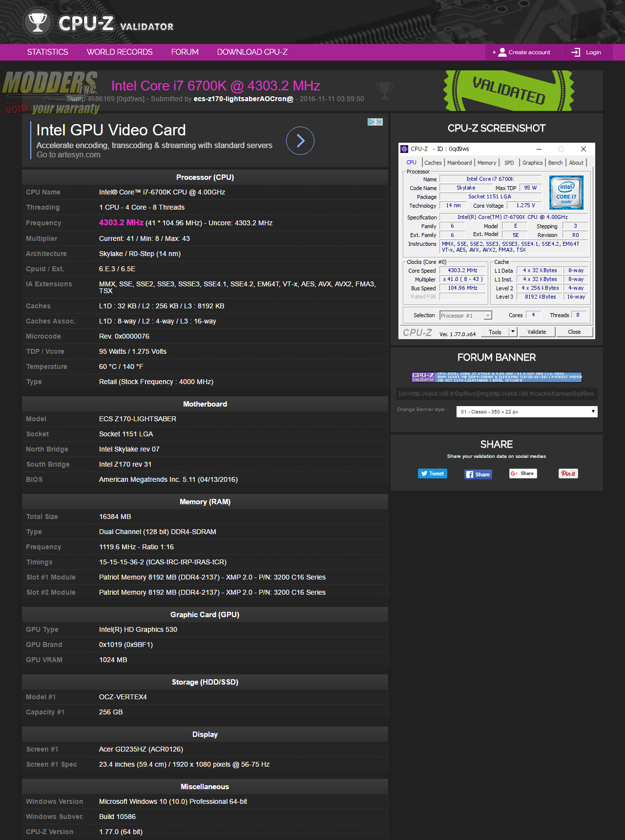Open DOWNLOAD CPU-Z menu item

tap(252, 52)
